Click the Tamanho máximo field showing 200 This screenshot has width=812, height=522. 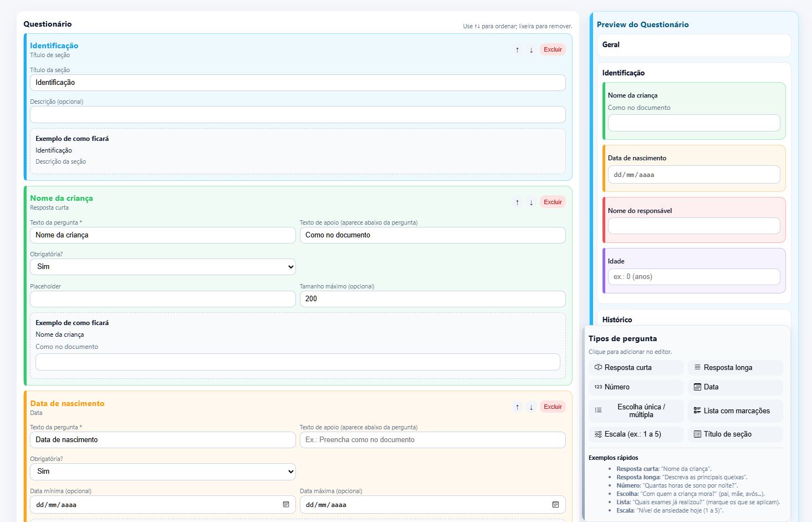432,299
